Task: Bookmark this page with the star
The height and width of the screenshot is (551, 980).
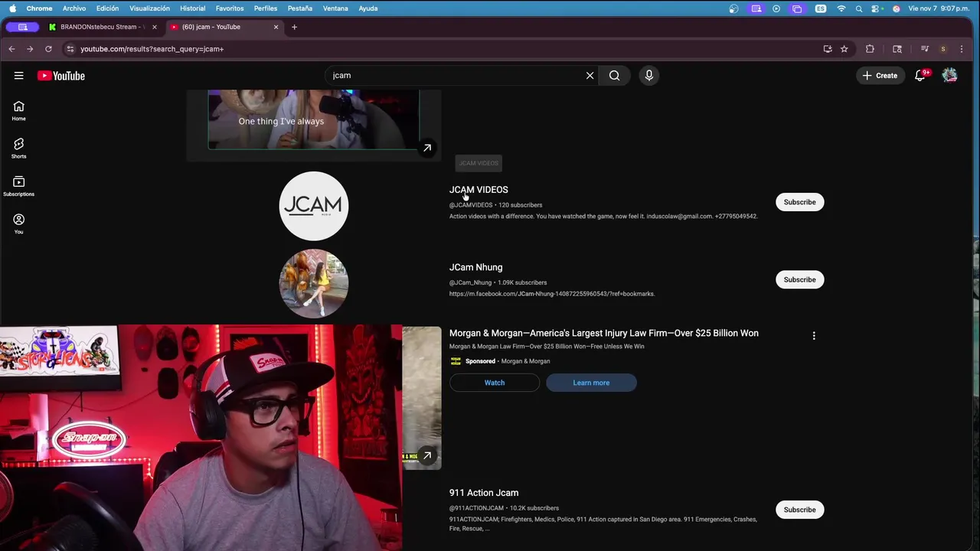Action: coord(844,49)
